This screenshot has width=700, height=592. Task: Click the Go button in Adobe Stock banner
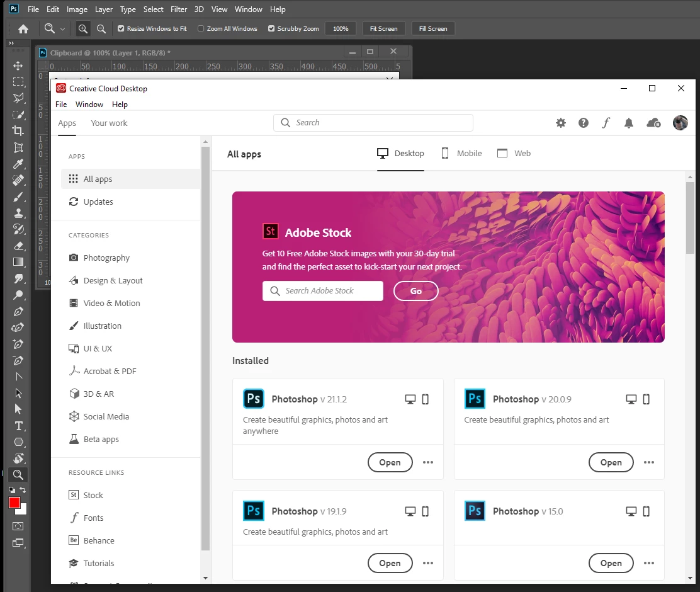[x=415, y=292]
